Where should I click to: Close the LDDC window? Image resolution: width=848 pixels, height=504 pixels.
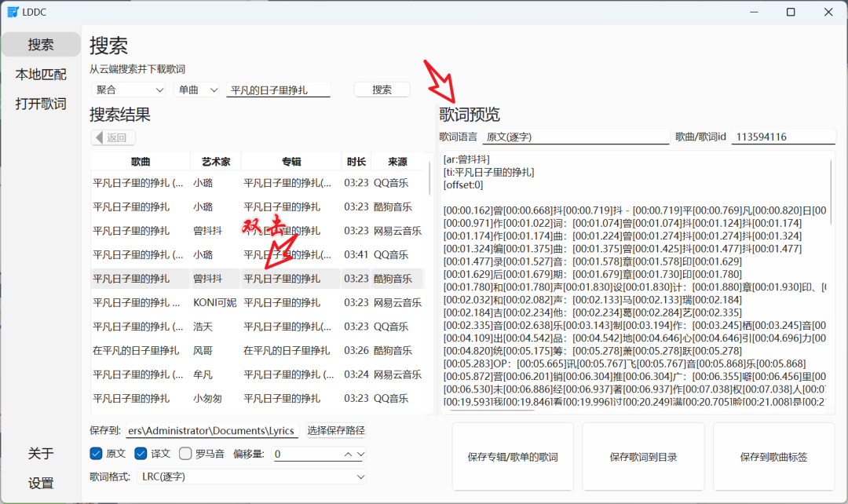[x=828, y=12]
